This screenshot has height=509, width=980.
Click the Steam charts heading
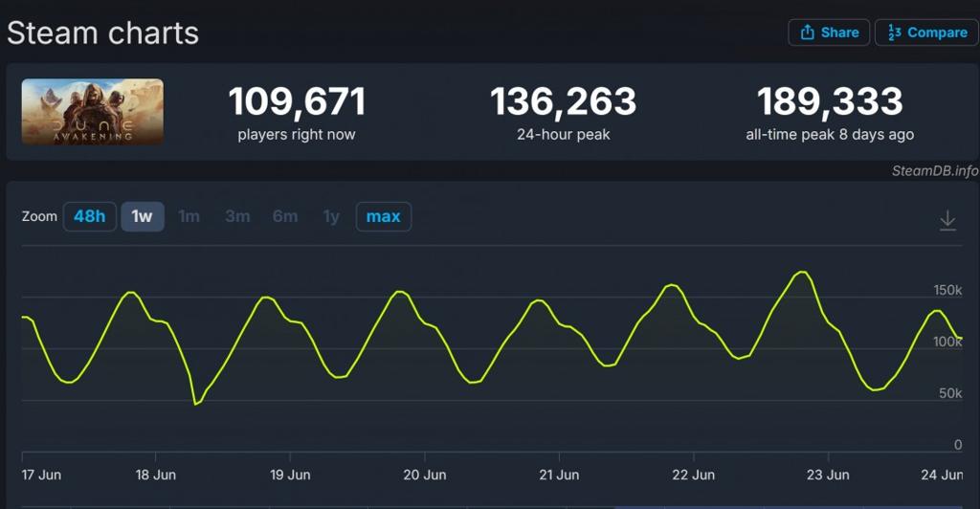103,33
